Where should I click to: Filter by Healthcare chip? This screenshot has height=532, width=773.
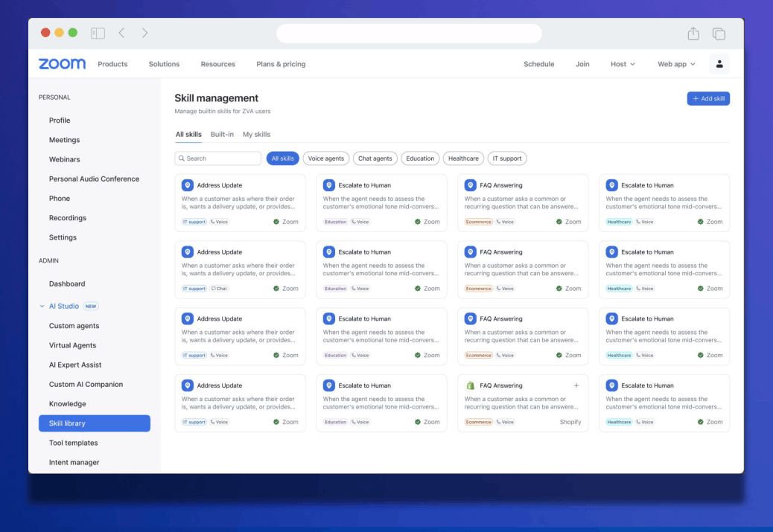pos(463,158)
